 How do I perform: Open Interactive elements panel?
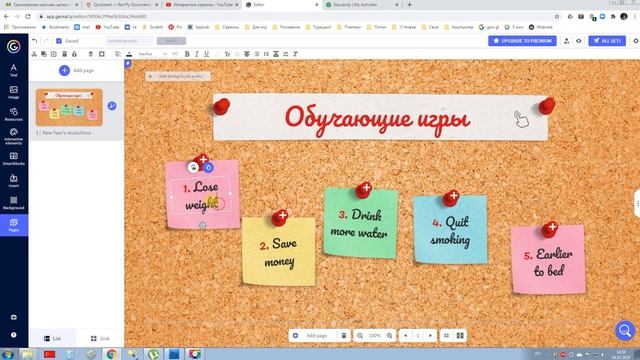point(13,136)
